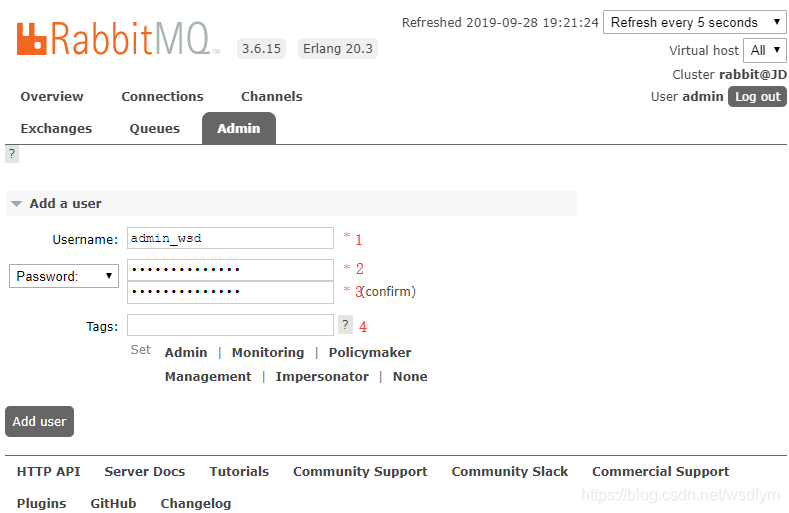Switch to the Overview tab
789x513 pixels.
(x=52, y=96)
